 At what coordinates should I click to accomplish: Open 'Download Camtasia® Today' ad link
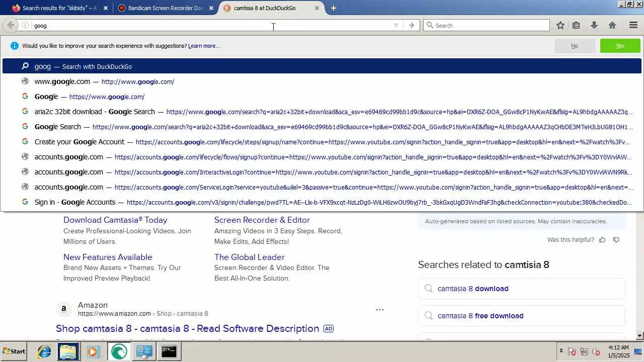pos(115,220)
